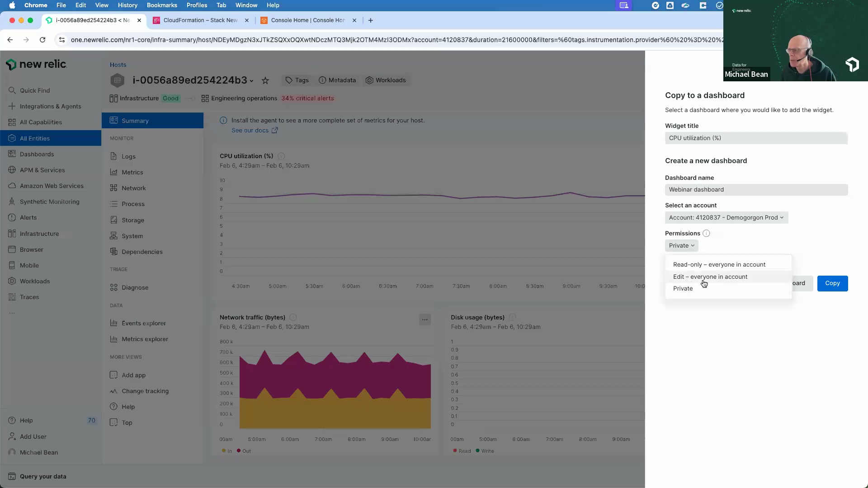
Task: Click the Copy button
Action: pyautogui.click(x=832, y=283)
